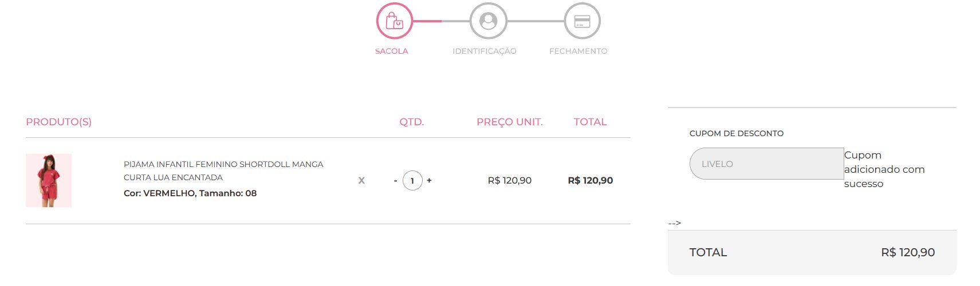This screenshot has width=980, height=286.
Task: Select the FECHAMENTO step label
Action: (578, 51)
